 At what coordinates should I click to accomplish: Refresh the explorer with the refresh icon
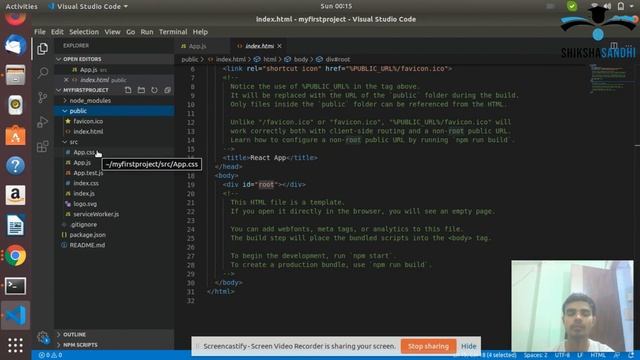pos(154,90)
